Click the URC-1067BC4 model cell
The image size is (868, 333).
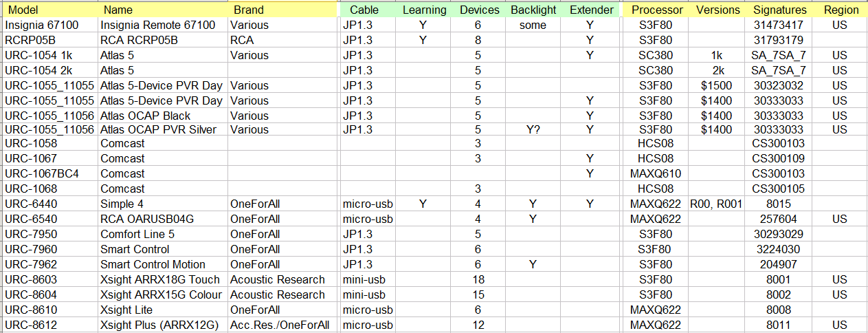pos(41,174)
